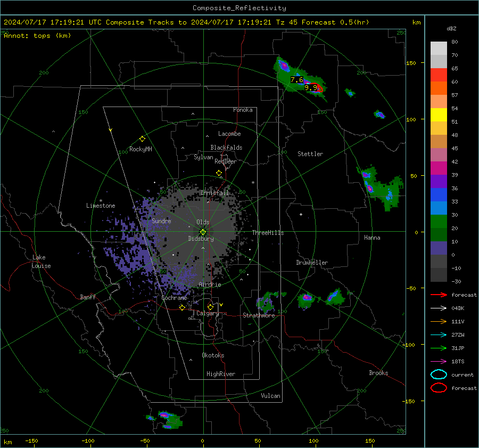
Task: Click the cyan current ellipse legend icon
Action: 439,374
